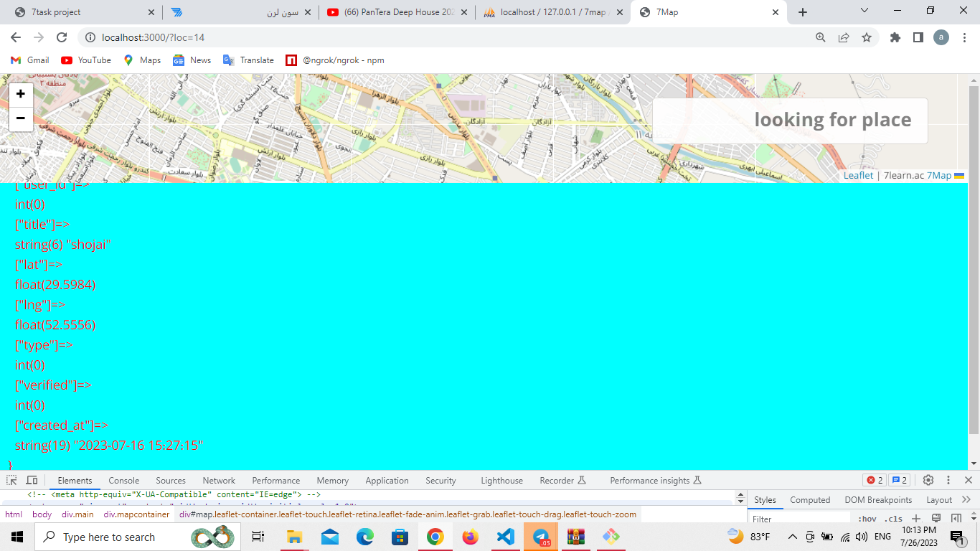Zoom in the Leaflet map
This screenshot has height=551, width=980.
tap(21, 94)
